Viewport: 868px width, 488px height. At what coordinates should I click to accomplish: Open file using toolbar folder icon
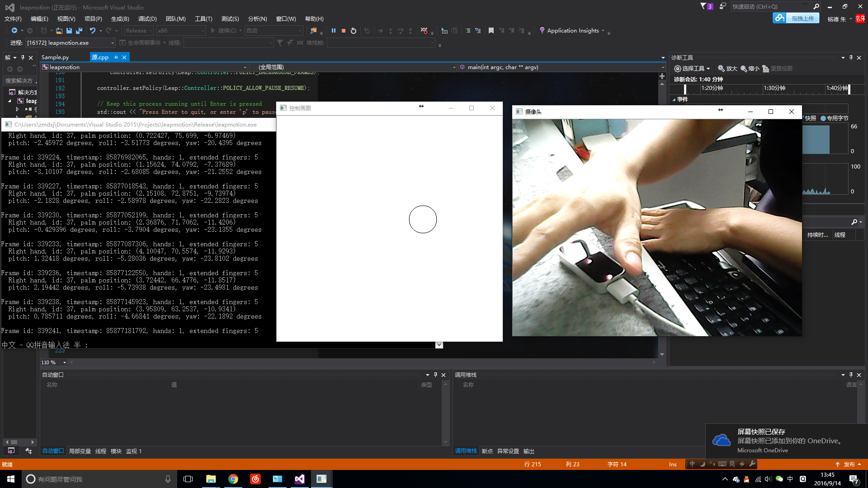pos(59,31)
